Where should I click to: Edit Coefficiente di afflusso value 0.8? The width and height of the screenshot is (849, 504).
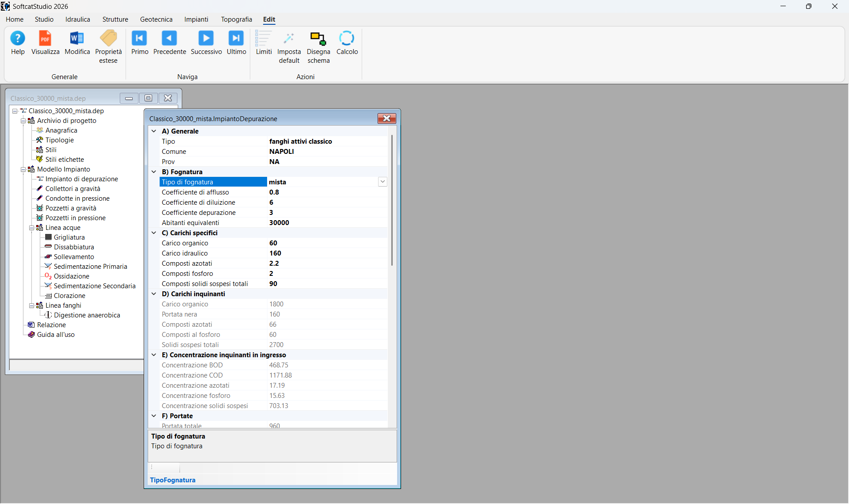tap(327, 192)
